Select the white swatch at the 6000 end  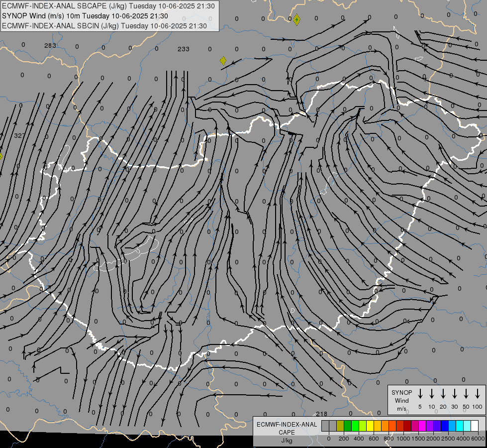tap(474, 426)
